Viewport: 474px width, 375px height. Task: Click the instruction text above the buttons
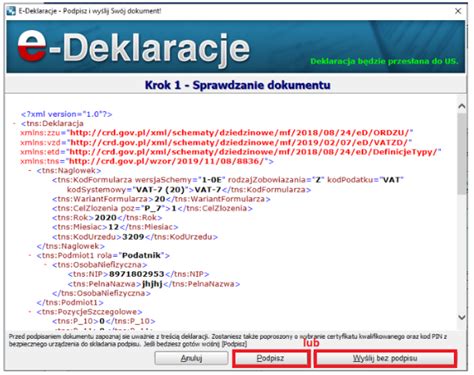pyautogui.click(x=228, y=340)
